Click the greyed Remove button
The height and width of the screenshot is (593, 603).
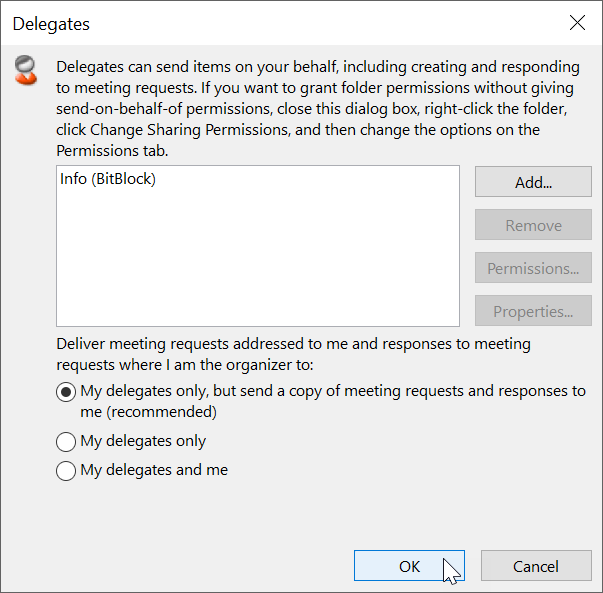[533, 225]
